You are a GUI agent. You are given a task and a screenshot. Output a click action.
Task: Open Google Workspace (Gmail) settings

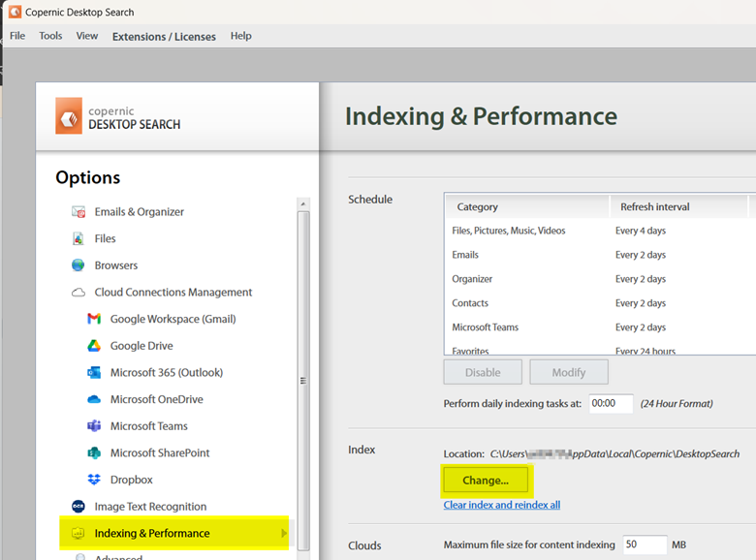(x=173, y=319)
